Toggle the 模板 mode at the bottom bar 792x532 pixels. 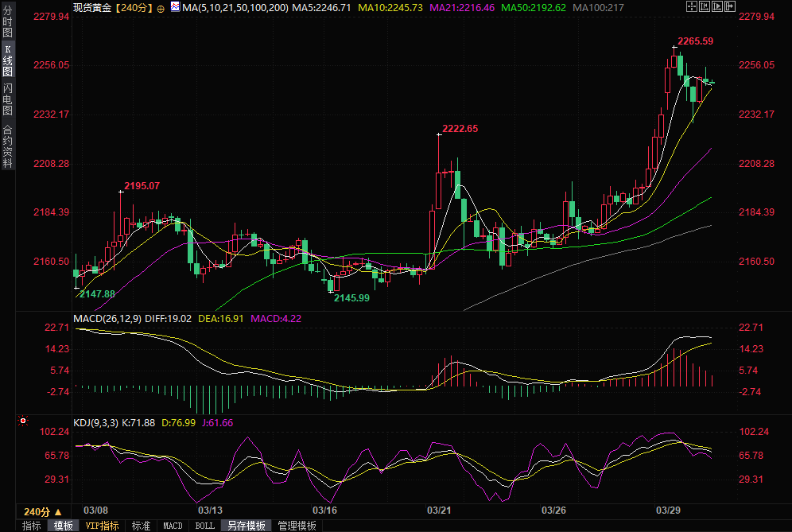pyautogui.click(x=63, y=526)
